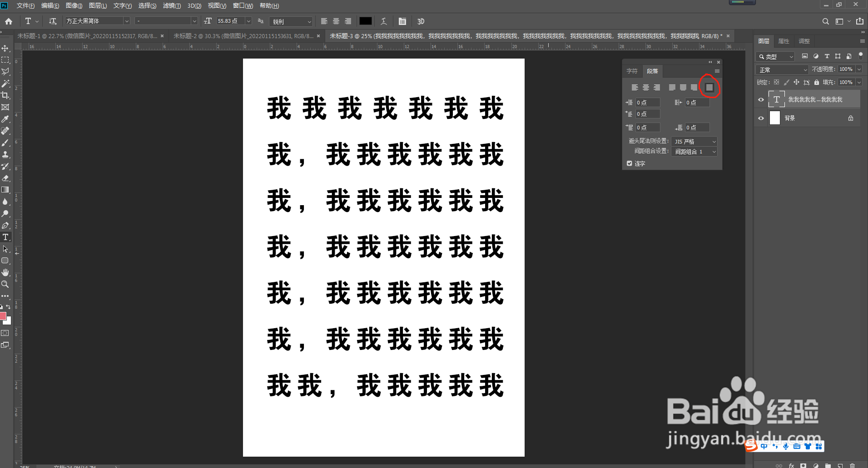
Task: Open the text color swatch
Action: point(366,21)
